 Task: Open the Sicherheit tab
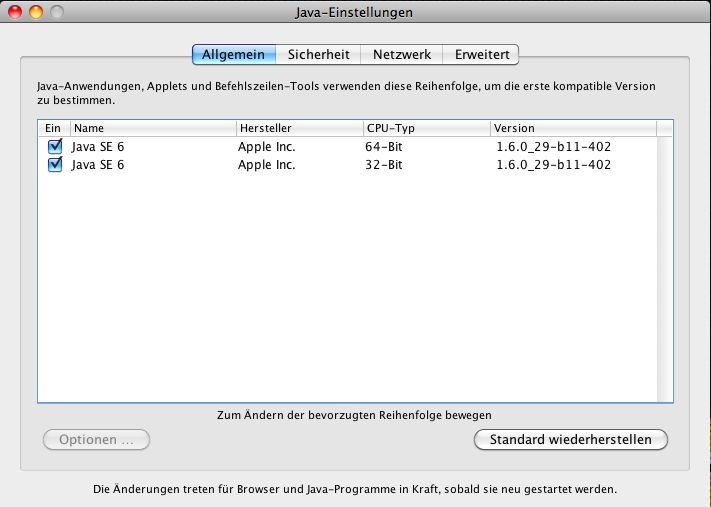pyautogui.click(x=318, y=54)
